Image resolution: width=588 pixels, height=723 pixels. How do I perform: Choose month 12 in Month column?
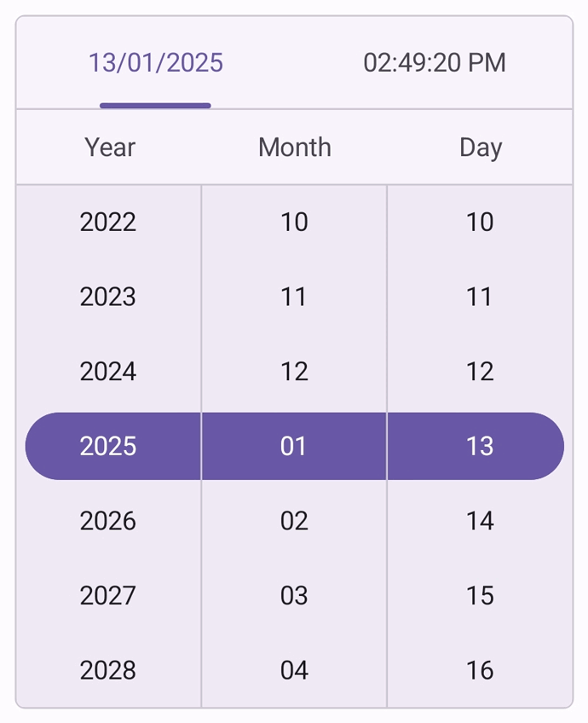click(x=294, y=372)
